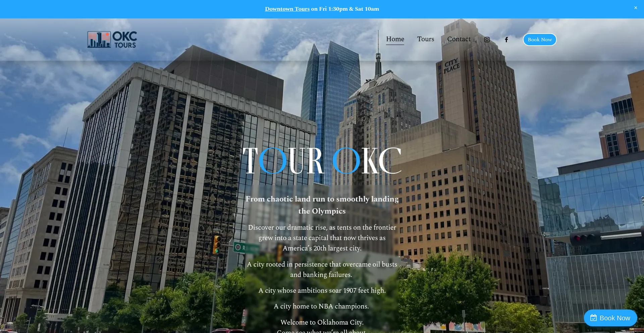Screen dimensions: 644x333
Task: Click the 'Discover our dramatic rise' paragraph
Action: (x=322, y=238)
